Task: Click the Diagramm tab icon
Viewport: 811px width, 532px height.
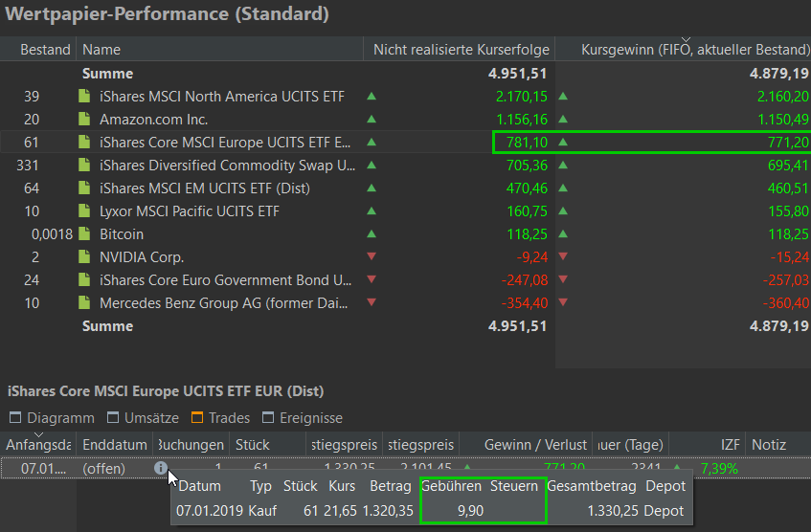Action: pyautogui.click(x=15, y=417)
